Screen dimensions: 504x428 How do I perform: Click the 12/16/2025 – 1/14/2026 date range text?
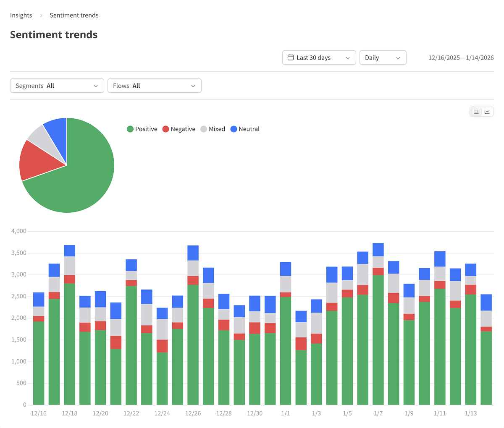pyautogui.click(x=461, y=57)
